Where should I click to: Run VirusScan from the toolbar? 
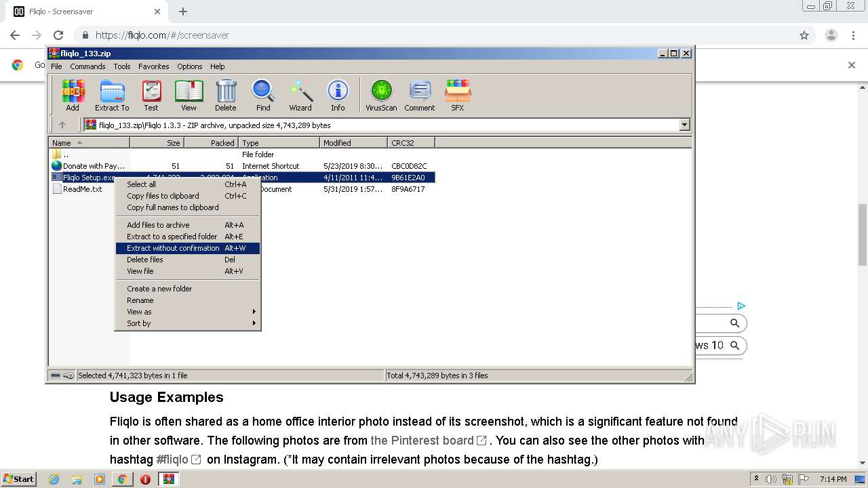[381, 95]
